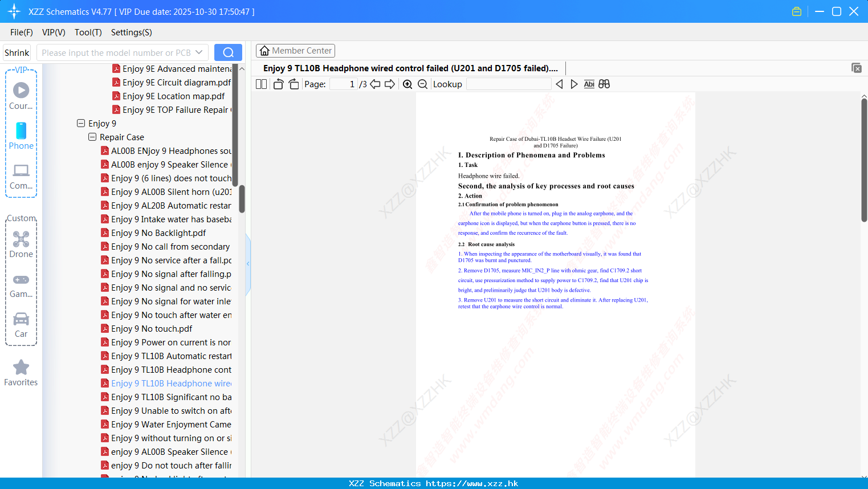Open Enjoy 9 (6 lines) does not touch file
Image resolution: width=868 pixels, height=489 pixels.
coord(166,178)
